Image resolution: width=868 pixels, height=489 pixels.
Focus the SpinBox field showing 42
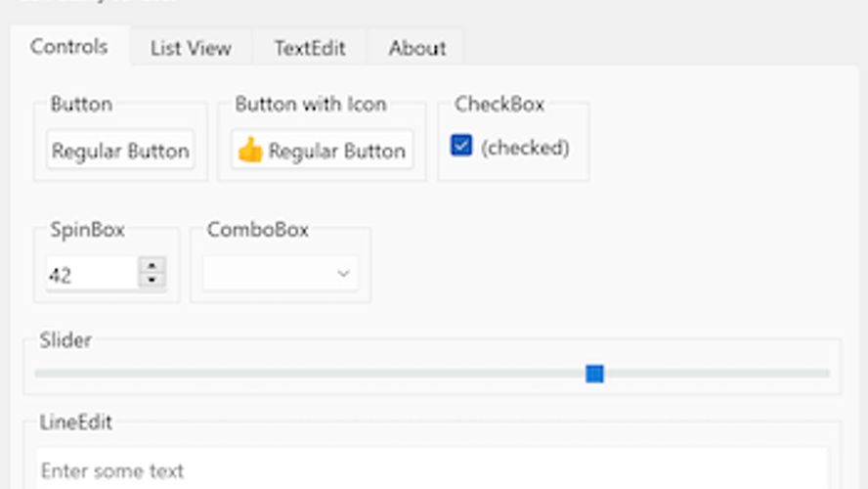tap(91, 275)
